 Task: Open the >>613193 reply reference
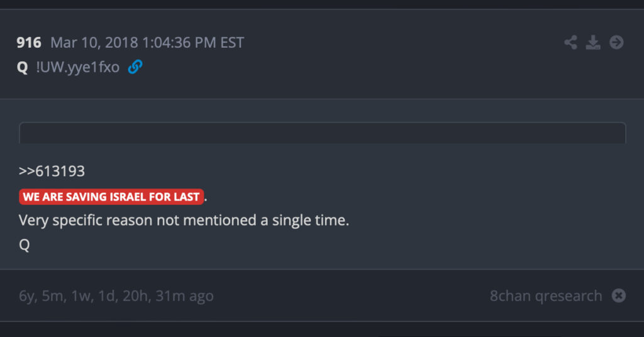[x=52, y=171]
